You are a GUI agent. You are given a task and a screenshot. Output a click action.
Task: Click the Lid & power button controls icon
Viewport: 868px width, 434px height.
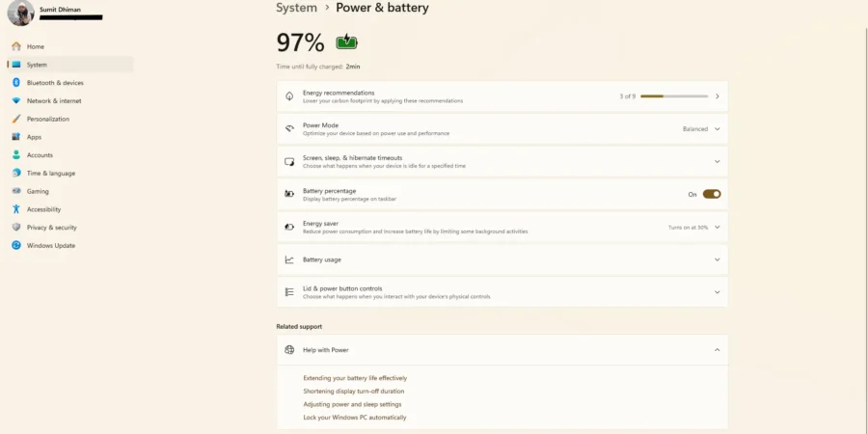point(289,292)
